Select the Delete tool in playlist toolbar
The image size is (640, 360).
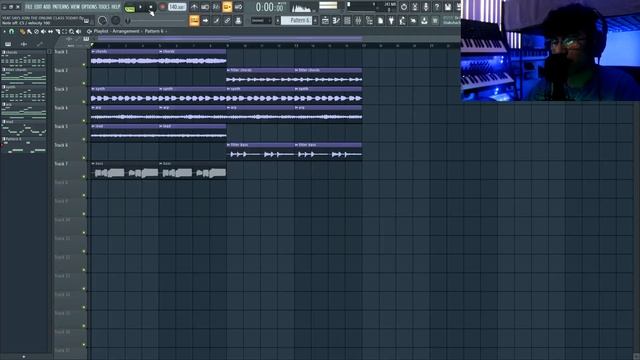(x=36, y=31)
